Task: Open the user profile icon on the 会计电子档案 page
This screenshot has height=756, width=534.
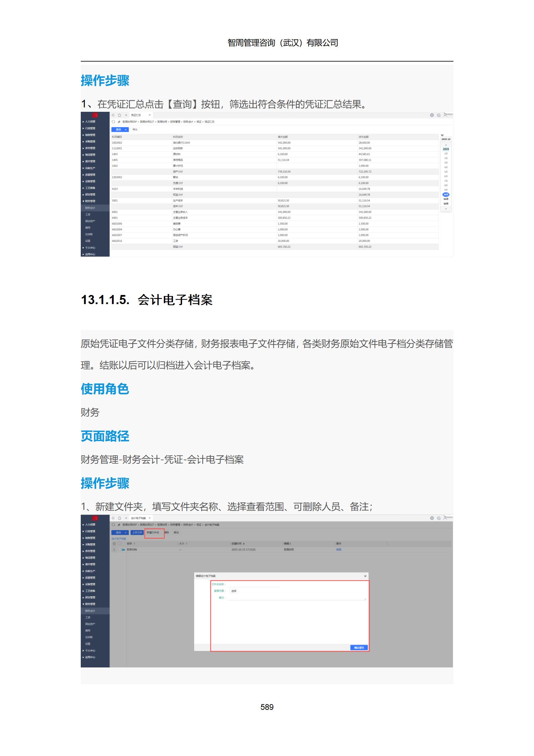Action: (445, 518)
